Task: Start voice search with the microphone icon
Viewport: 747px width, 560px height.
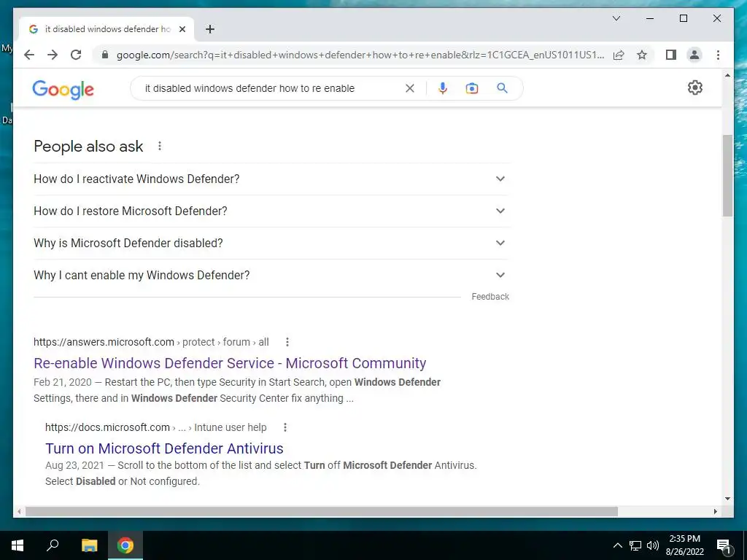Action: click(443, 88)
